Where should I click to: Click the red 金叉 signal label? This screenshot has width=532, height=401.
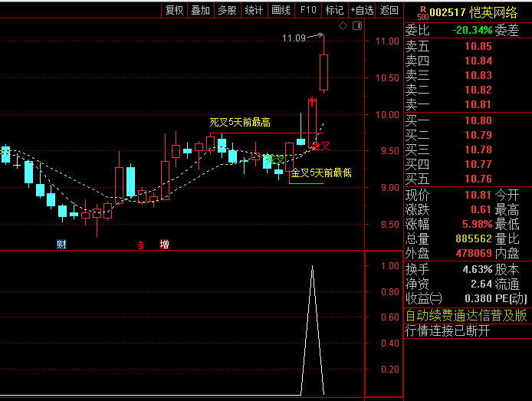[320, 146]
